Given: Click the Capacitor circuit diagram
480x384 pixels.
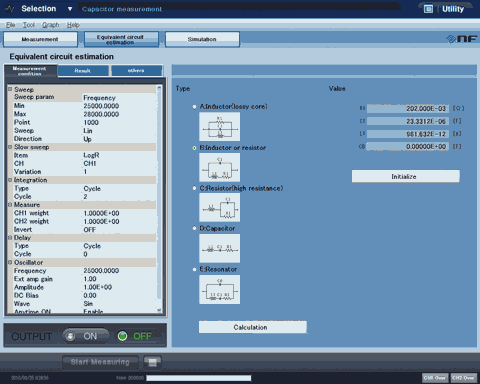Looking at the screenshot, I should tap(219, 248).
